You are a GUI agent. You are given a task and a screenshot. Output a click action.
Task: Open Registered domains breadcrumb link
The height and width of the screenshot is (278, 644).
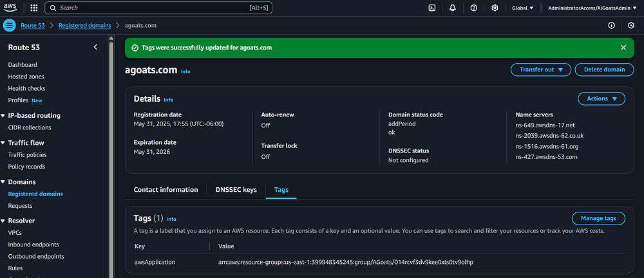(84, 26)
